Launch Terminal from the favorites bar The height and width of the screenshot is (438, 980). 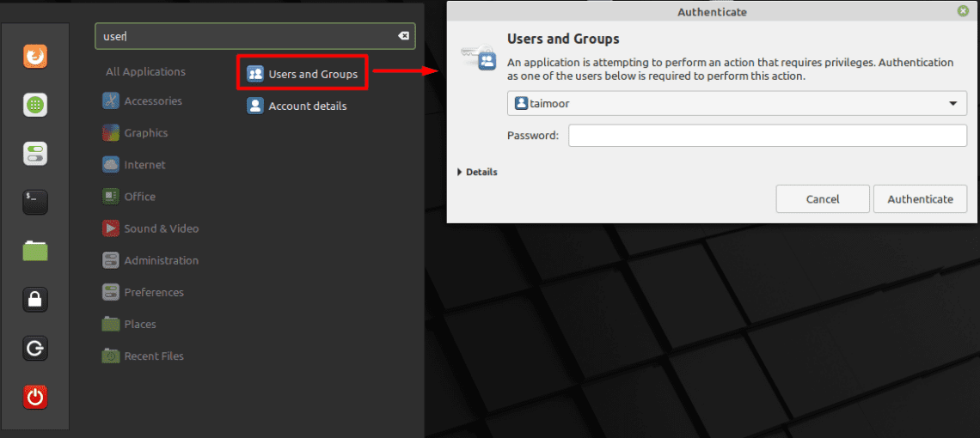[x=35, y=203]
